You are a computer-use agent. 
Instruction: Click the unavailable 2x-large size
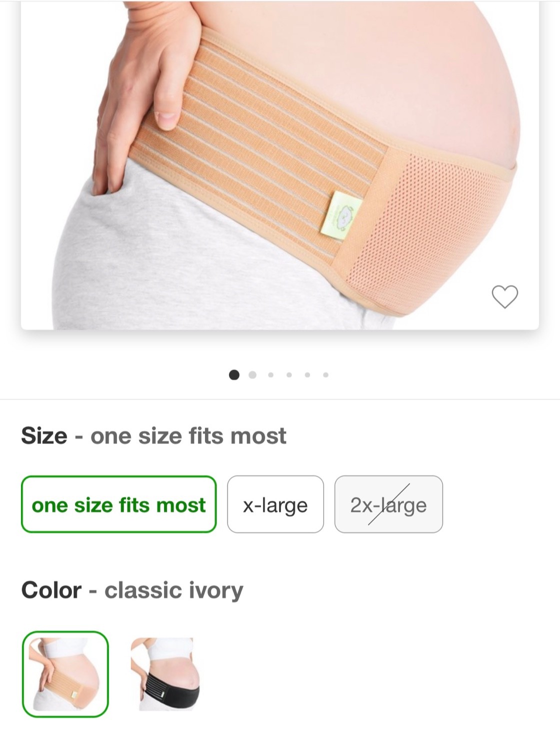click(x=388, y=504)
